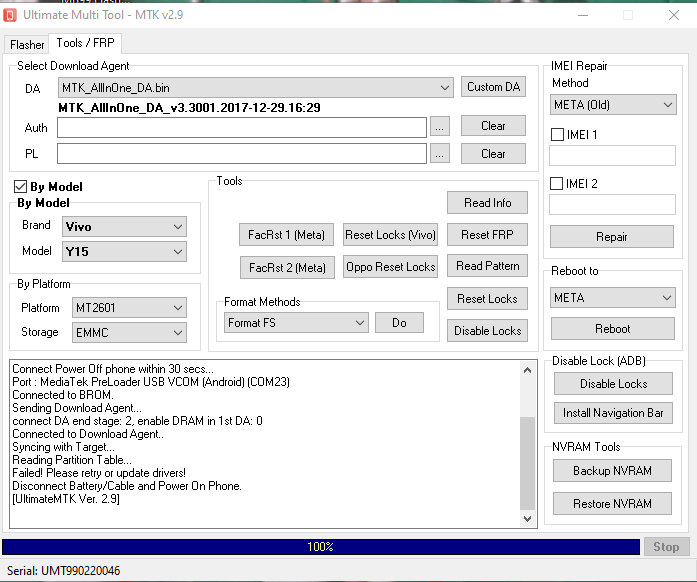Browse for a PL file

point(439,154)
